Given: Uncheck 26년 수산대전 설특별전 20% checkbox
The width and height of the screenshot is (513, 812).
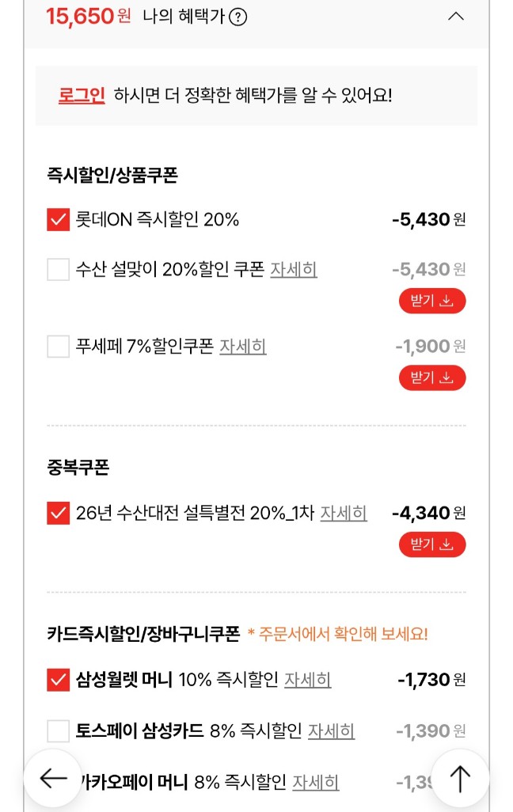Looking at the screenshot, I should (x=59, y=513).
